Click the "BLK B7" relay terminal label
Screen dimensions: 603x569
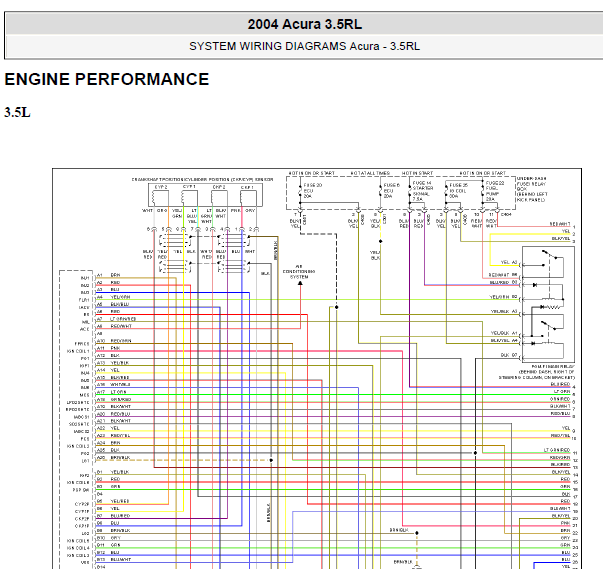point(509,355)
